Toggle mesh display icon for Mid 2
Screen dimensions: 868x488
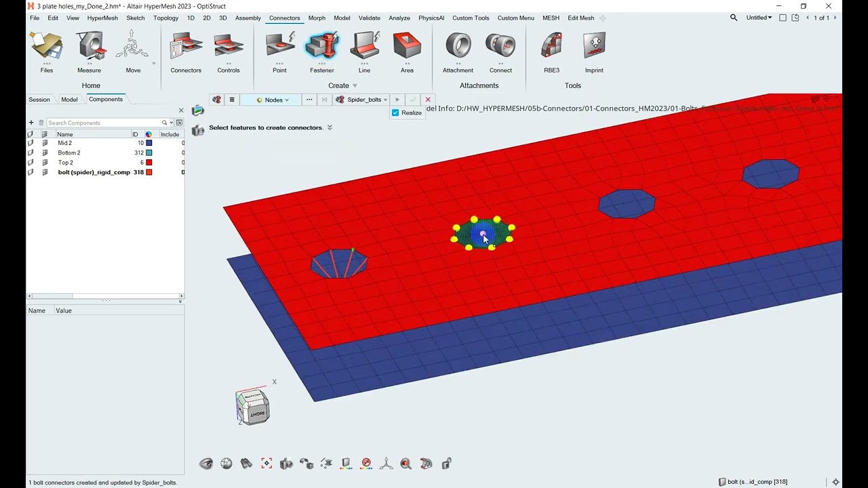[45, 143]
